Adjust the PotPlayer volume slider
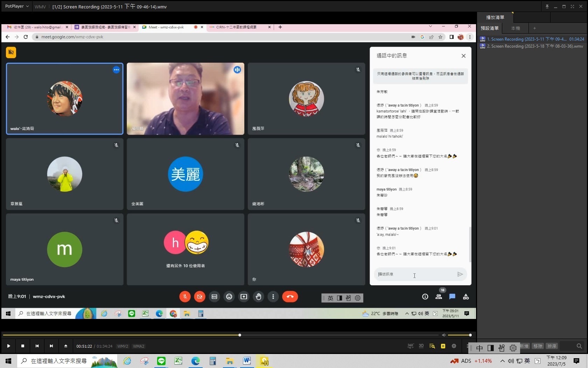Screen dimensions: 588x368 tap(459, 335)
